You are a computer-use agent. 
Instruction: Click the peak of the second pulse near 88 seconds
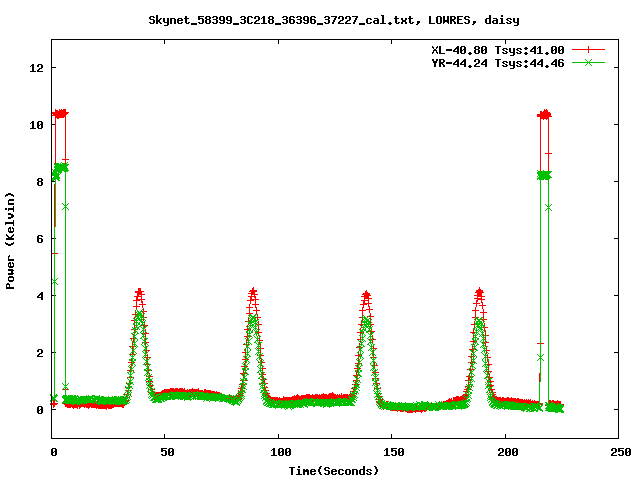253,292
